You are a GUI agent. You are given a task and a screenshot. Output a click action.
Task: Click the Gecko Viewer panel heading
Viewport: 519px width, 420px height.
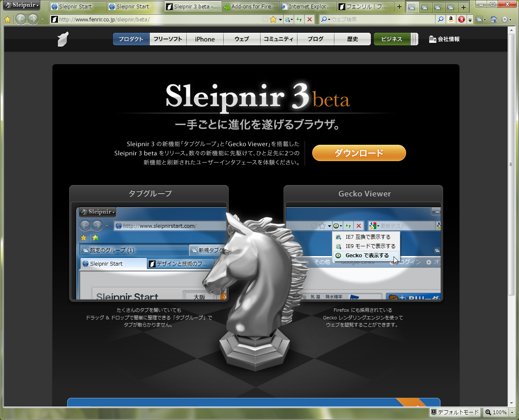coord(365,193)
